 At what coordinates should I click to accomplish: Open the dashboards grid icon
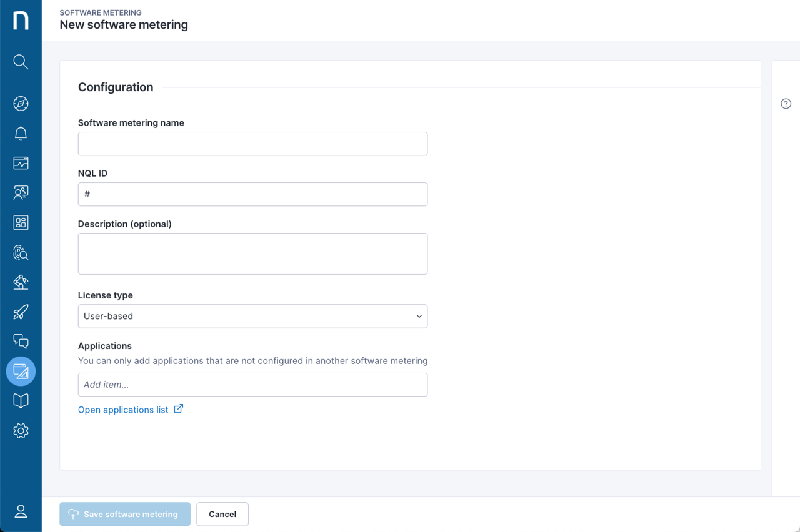tap(21, 223)
